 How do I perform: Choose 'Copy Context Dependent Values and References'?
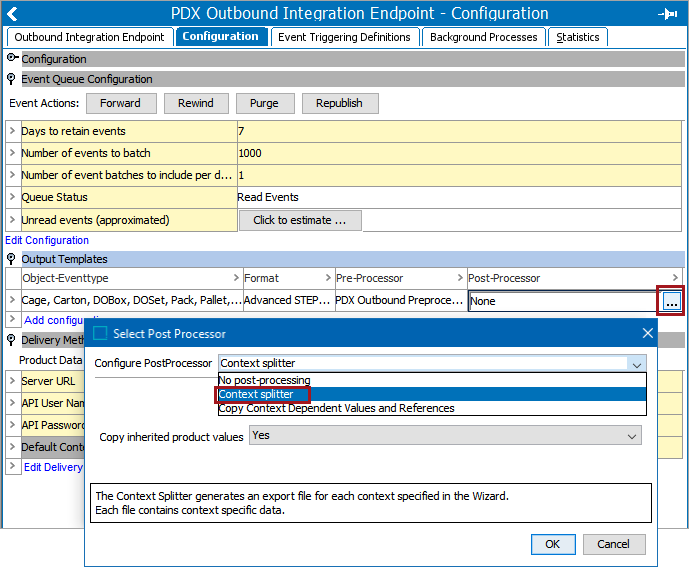click(432, 408)
